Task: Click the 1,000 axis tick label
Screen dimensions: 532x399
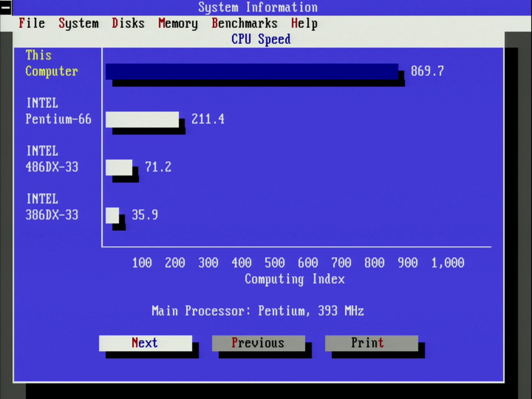Action: pos(448,263)
